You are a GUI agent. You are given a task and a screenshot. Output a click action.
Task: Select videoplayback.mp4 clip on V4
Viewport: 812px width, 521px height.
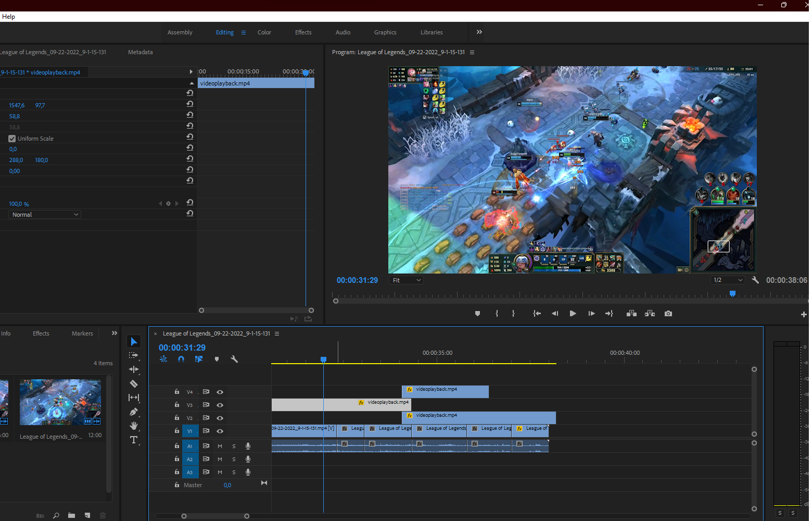tap(445, 391)
